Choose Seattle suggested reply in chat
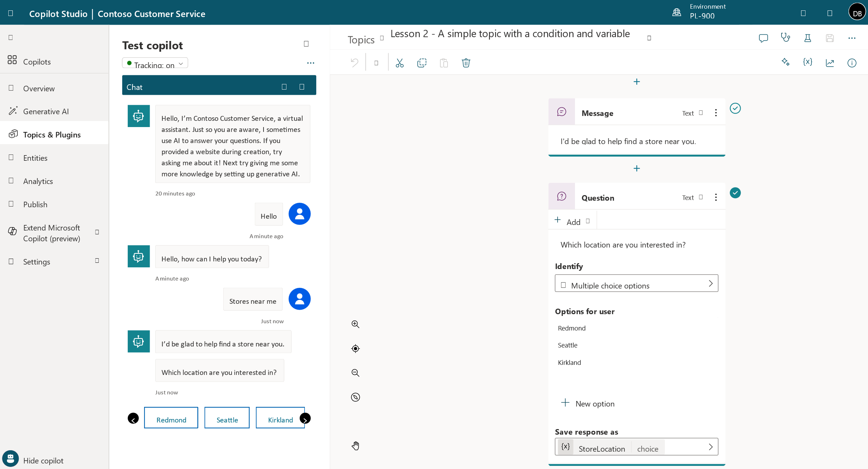 click(x=227, y=418)
